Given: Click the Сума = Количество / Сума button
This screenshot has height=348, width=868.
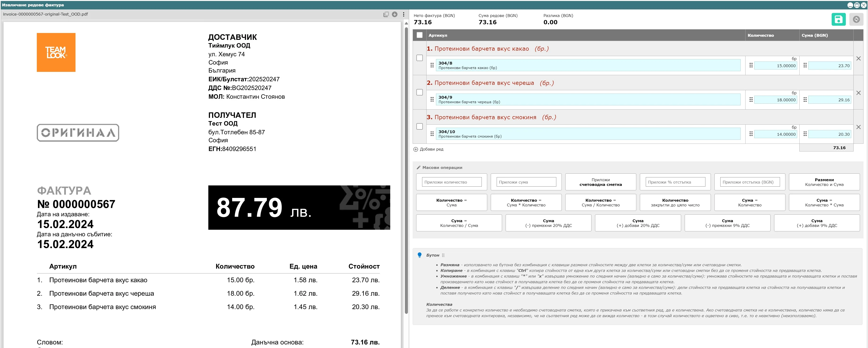Looking at the screenshot, I should coord(459,223).
